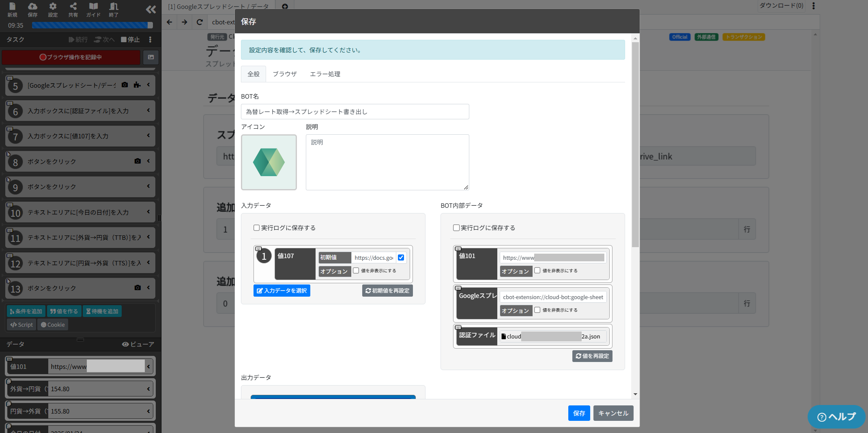Viewport: 868px width, 433px height.
Task: Click the camera icon on step 8
Action: tap(137, 161)
